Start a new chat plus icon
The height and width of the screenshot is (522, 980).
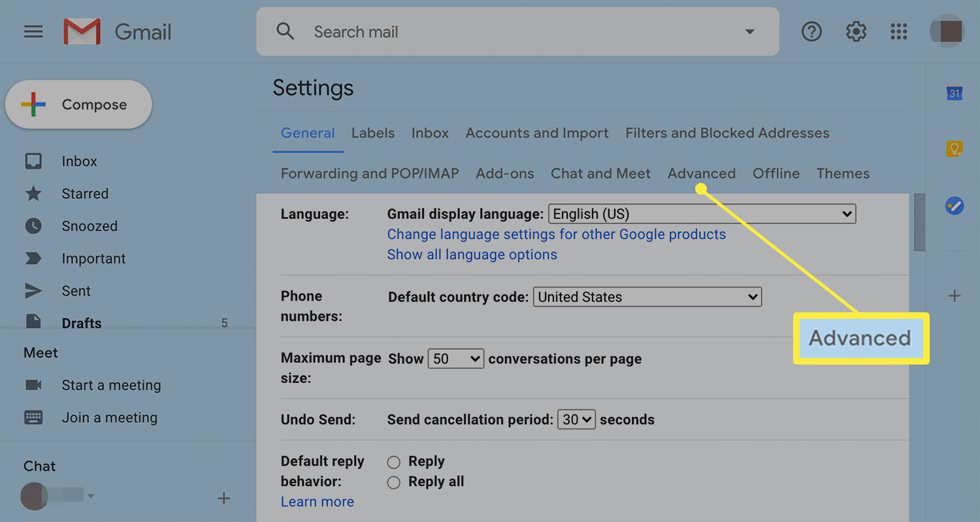click(223, 499)
